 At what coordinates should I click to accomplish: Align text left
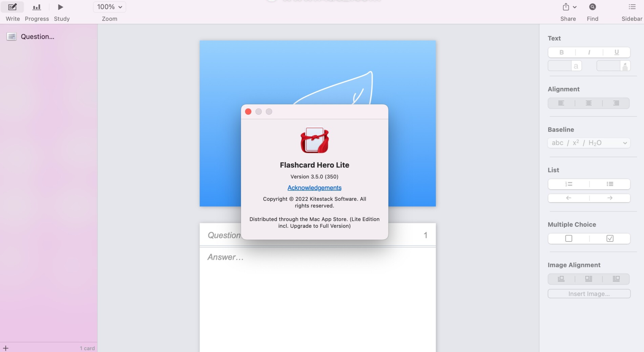561,103
